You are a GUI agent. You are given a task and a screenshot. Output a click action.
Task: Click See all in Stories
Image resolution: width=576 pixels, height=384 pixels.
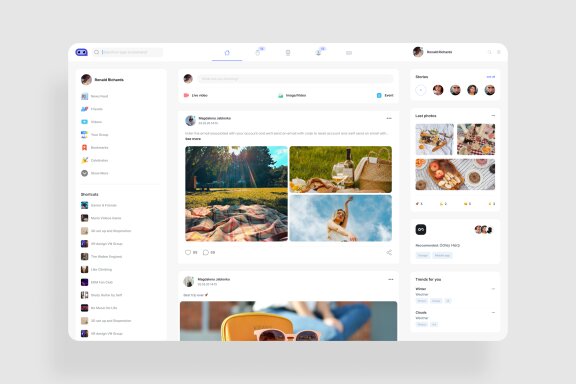point(491,77)
